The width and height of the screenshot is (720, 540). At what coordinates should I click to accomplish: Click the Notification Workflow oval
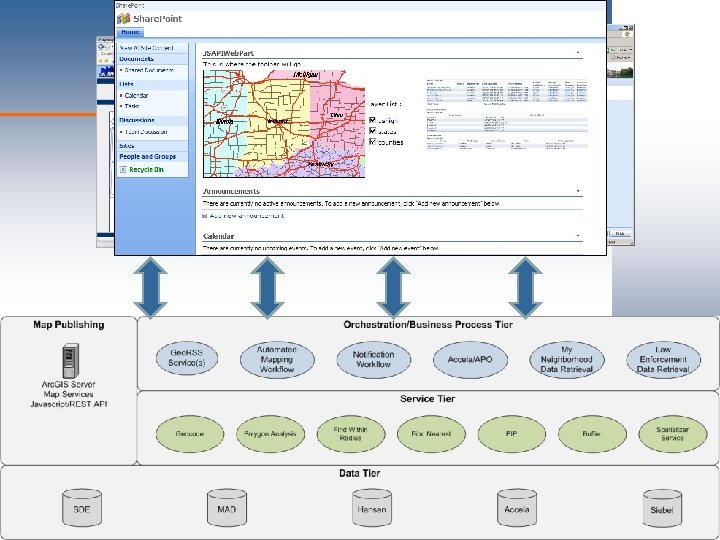(x=373, y=360)
